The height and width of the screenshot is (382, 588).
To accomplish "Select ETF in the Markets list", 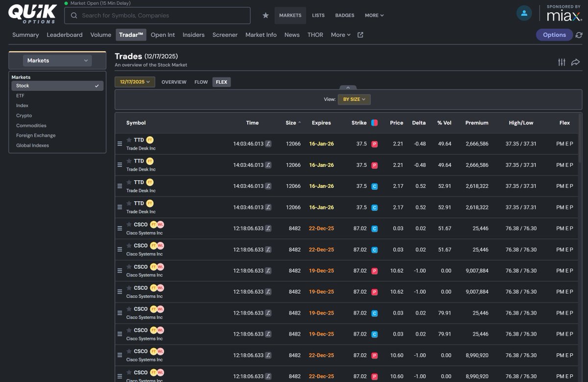I will tap(57, 95).
